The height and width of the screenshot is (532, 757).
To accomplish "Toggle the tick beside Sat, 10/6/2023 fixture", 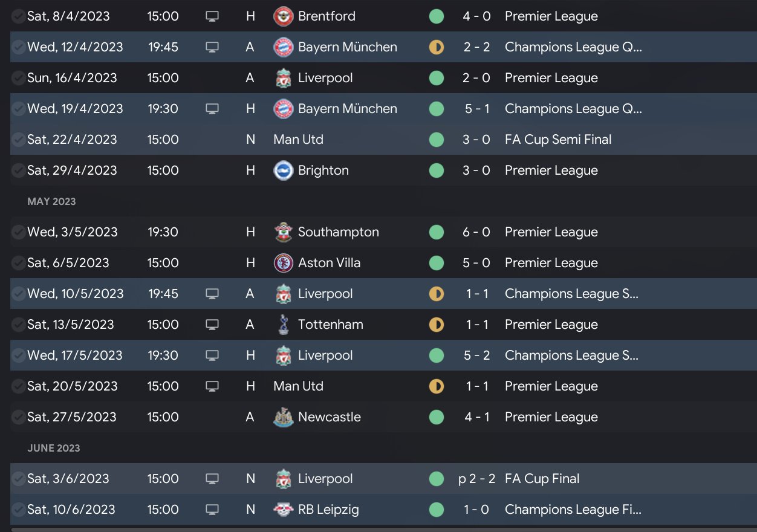I will point(19,510).
